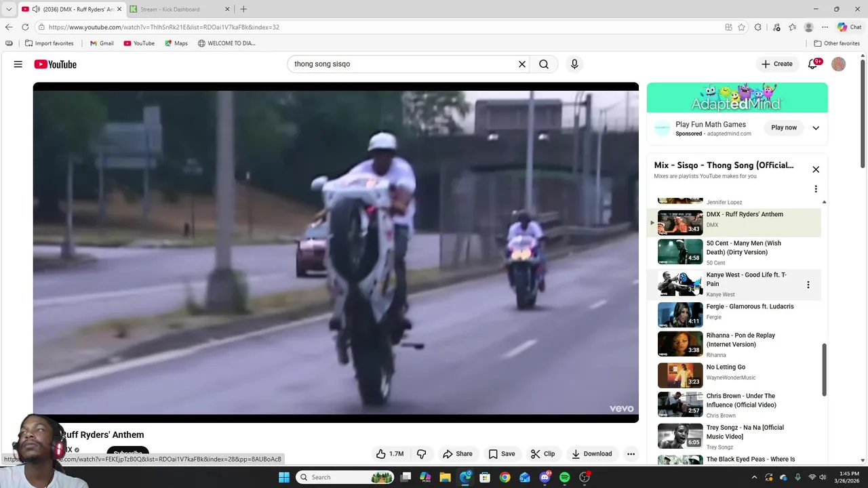Add this page to favorites star

[x=741, y=27]
